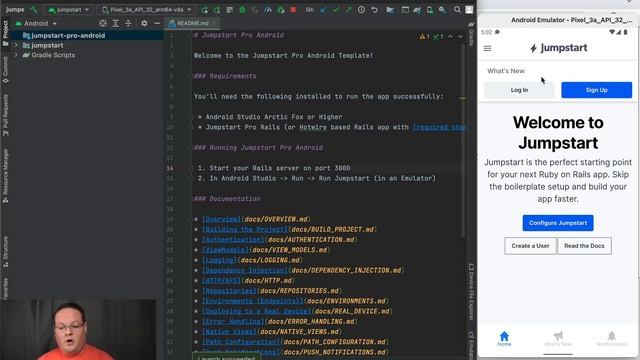The width and height of the screenshot is (640, 360).
Task: Click the Rollback undo arrow icon
Action: pyautogui.click(x=374, y=9)
